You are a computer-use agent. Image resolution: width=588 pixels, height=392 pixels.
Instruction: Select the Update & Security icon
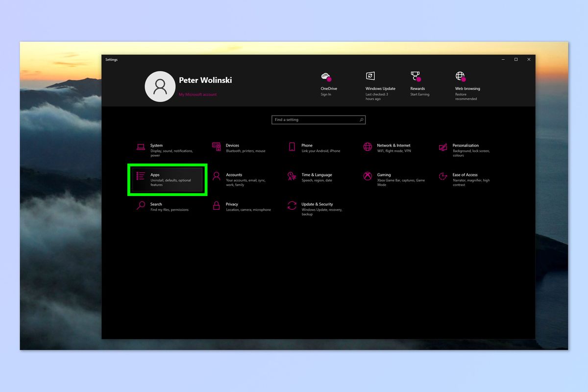(292, 206)
